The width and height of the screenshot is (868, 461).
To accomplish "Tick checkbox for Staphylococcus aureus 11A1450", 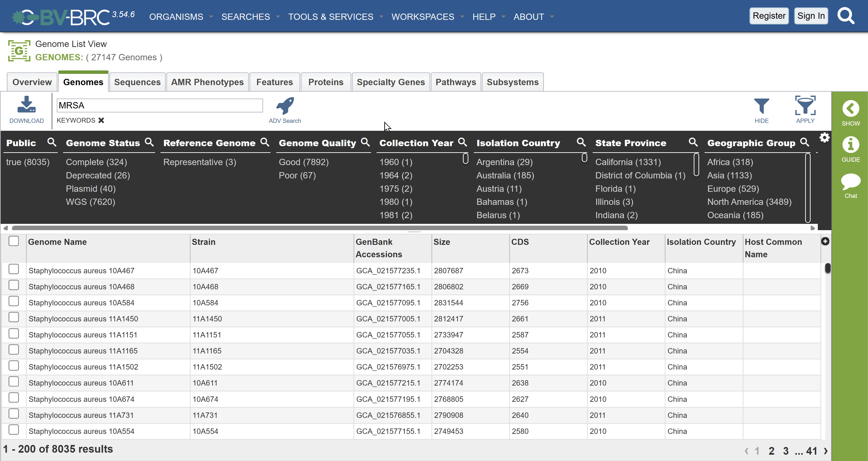I will point(14,317).
